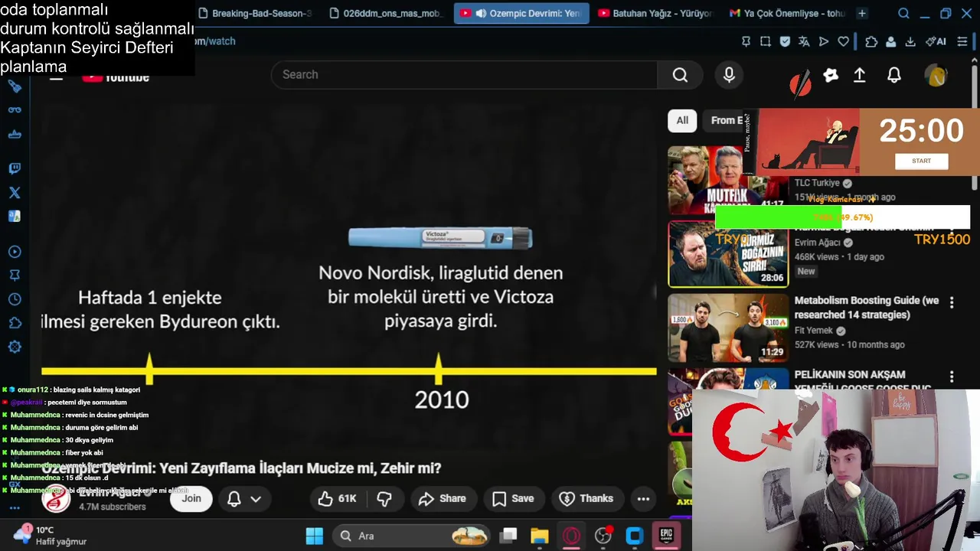Screen dimensions: 980x551
Task: Click the YouTube search input field
Action: pyautogui.click(x=464, y=74)
